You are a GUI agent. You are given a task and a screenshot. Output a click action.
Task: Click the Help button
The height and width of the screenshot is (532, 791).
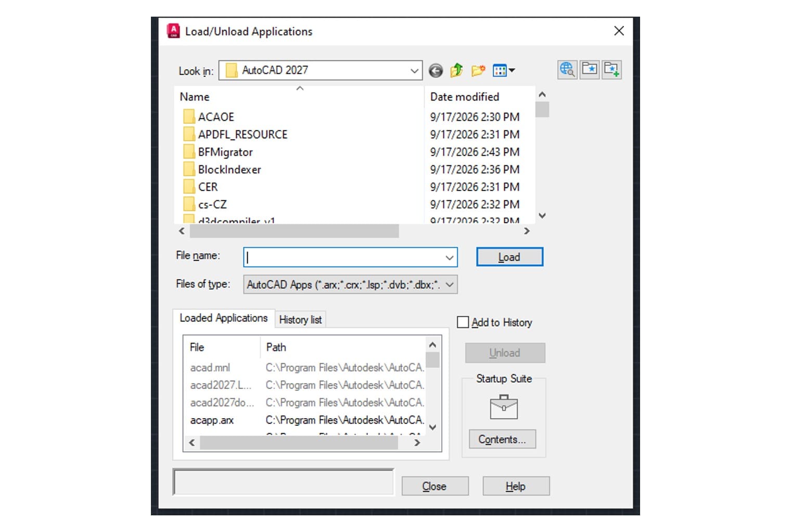[x=516, y=486]
